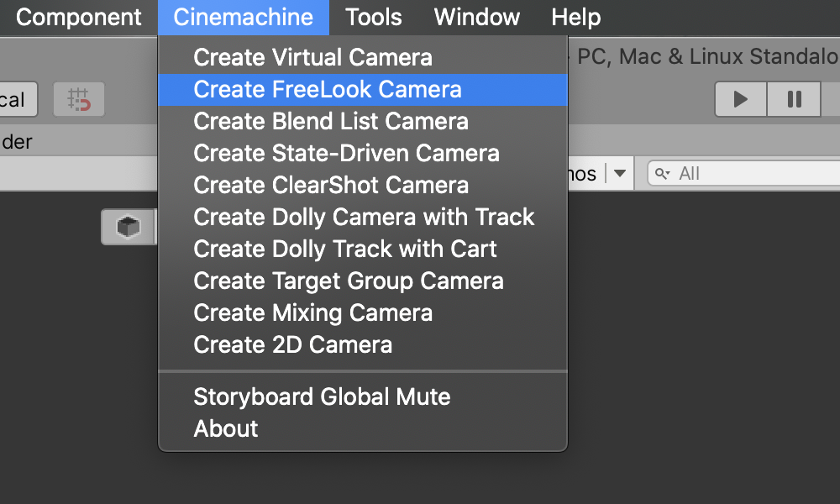The width and height of the screenshot is (840, 504).
Task: Choose Create FreeLook Camera
Action: tap(328, 90)
